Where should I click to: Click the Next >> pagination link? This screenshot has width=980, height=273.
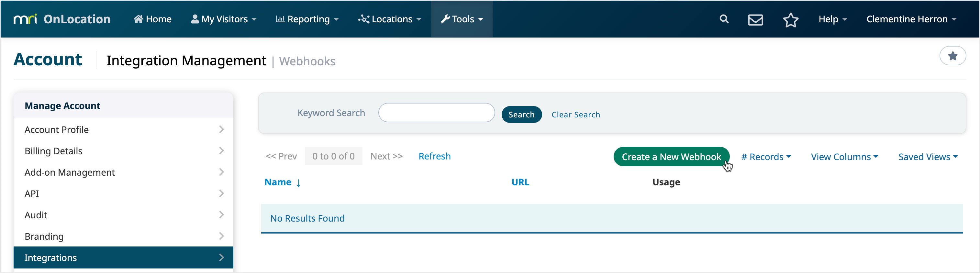tap(386, 156)
